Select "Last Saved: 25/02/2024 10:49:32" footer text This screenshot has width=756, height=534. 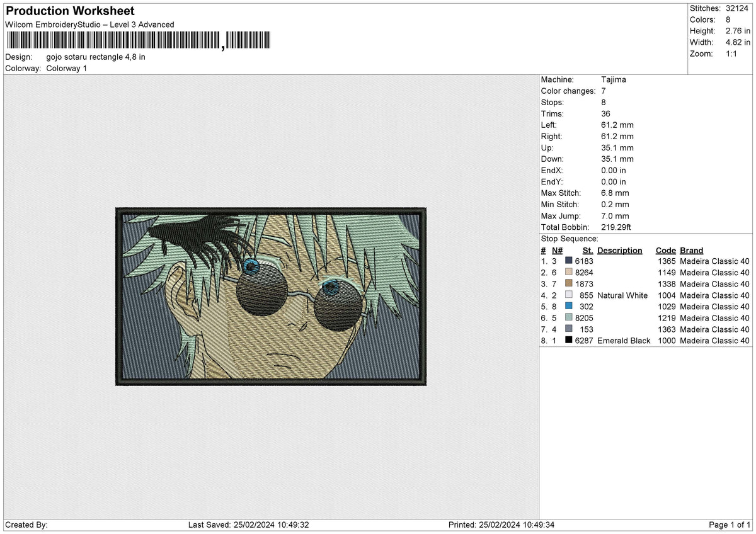[248, 525]
